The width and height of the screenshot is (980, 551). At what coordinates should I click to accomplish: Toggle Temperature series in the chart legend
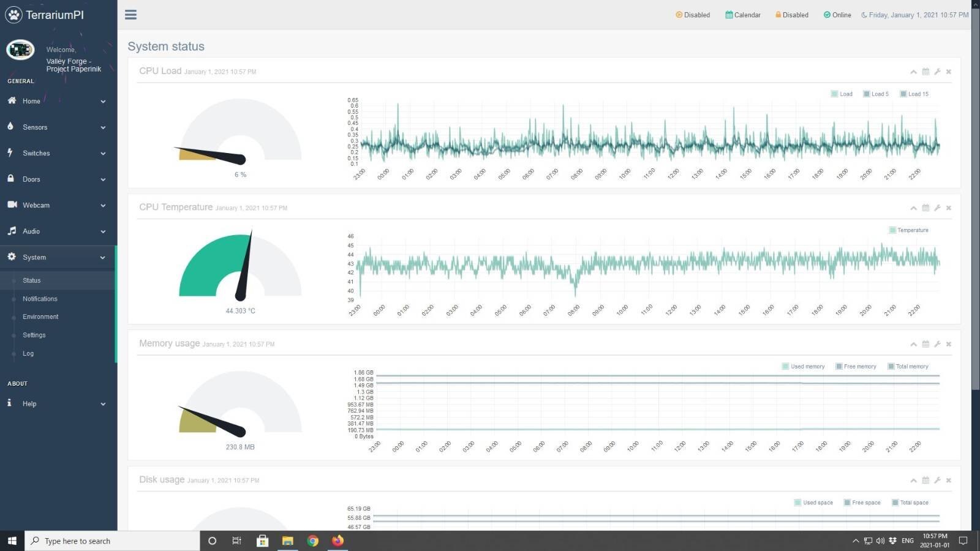click(x=909, y=230)
